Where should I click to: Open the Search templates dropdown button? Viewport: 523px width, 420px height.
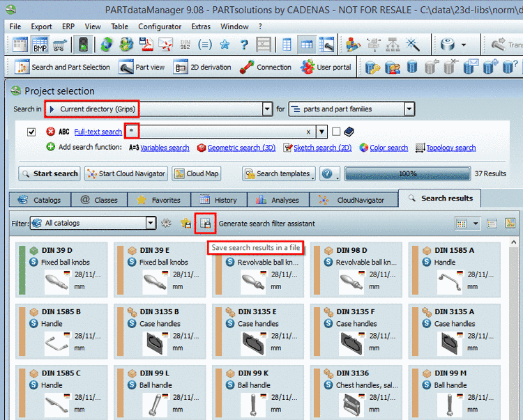279,173
